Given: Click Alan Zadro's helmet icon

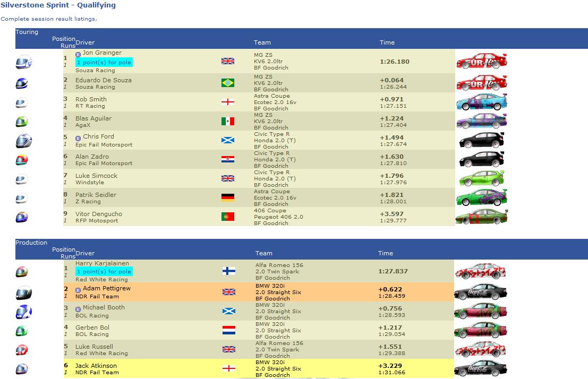Looking at the screenshot, I should pyautogui.click(x=22, y=160).
